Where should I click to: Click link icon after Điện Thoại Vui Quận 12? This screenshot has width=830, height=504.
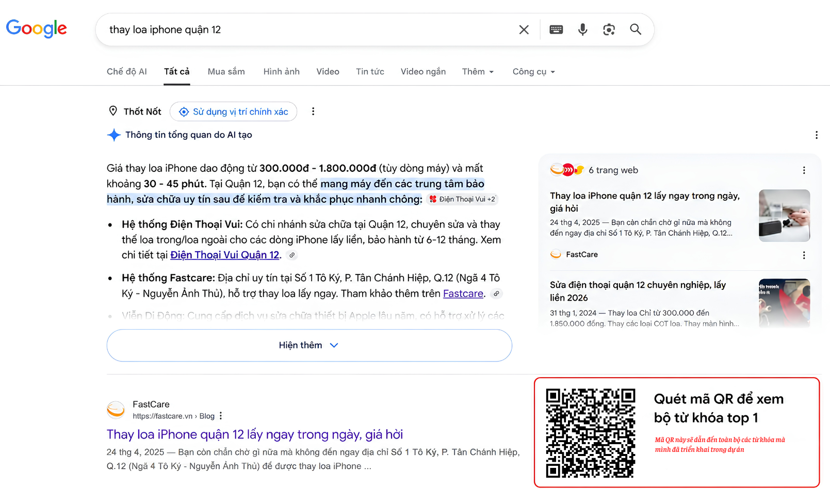[x=292, y=255]
